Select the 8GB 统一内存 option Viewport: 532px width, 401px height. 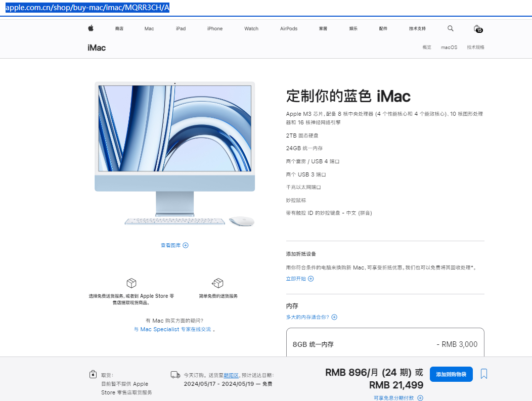click(x=385, y=343)
